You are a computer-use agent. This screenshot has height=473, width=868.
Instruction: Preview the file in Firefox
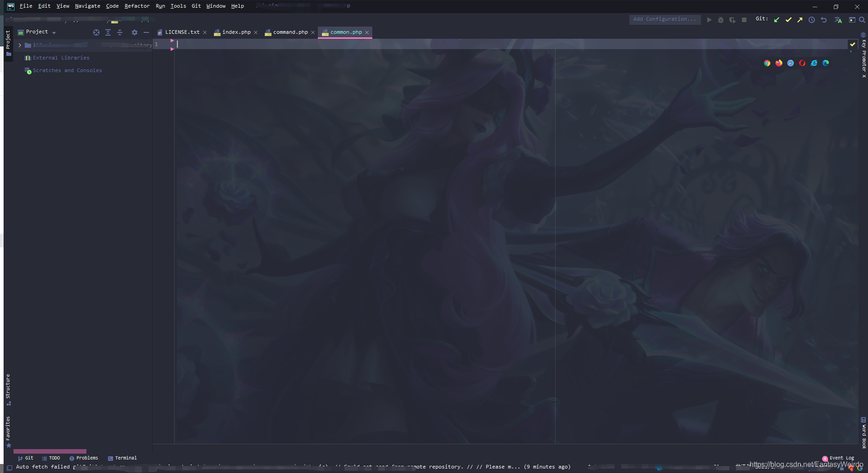coord(779,63)
